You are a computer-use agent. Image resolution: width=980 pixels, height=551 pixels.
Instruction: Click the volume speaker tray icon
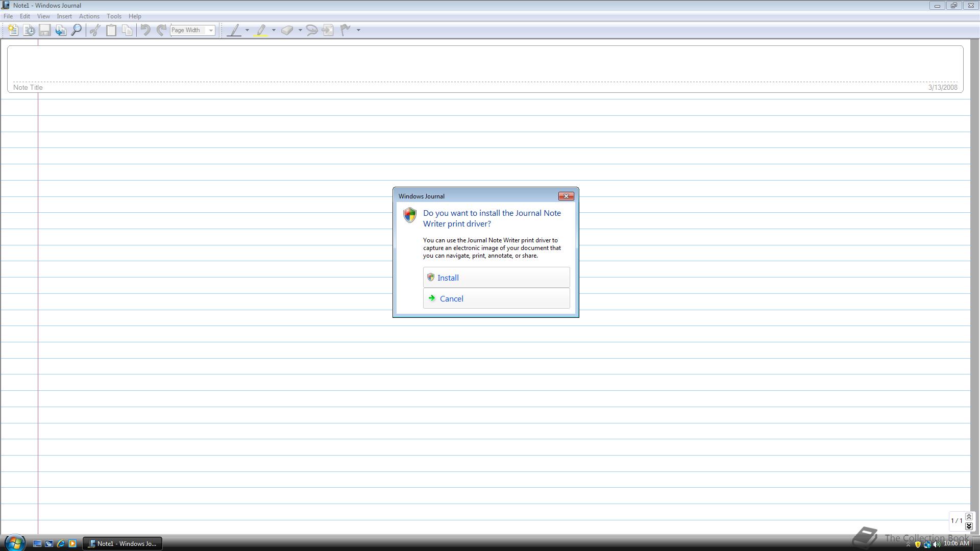(937, 544)
